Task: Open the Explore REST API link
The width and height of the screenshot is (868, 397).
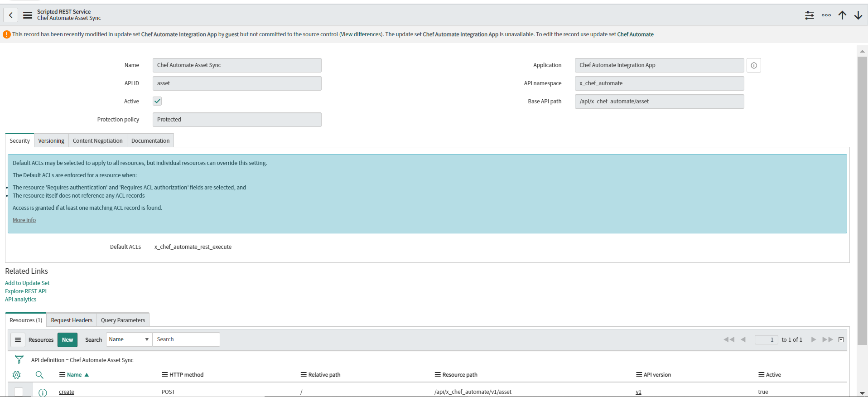Action: tap(26, 291)
